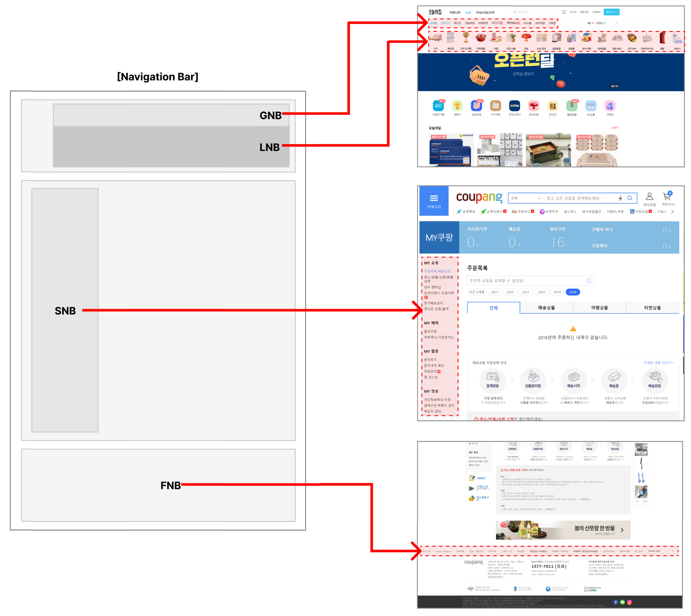691x616 pixels.
Task: Switch to the 쇼핑 top menu
Action: 468,12
